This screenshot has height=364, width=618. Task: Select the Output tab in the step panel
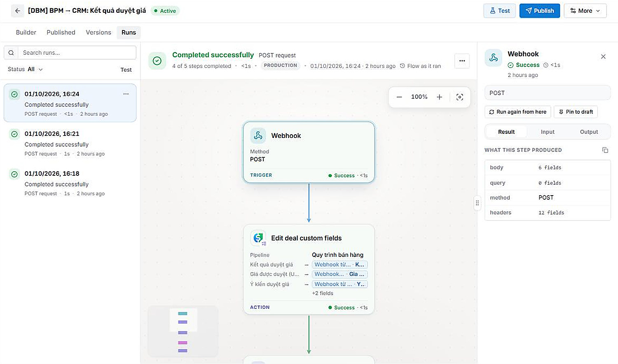589,132
